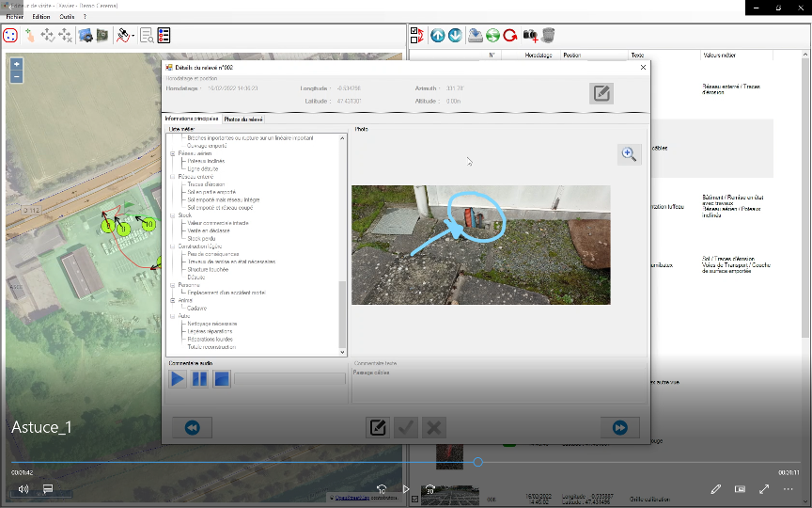Click the move up arrow icon

pos(438,36)
